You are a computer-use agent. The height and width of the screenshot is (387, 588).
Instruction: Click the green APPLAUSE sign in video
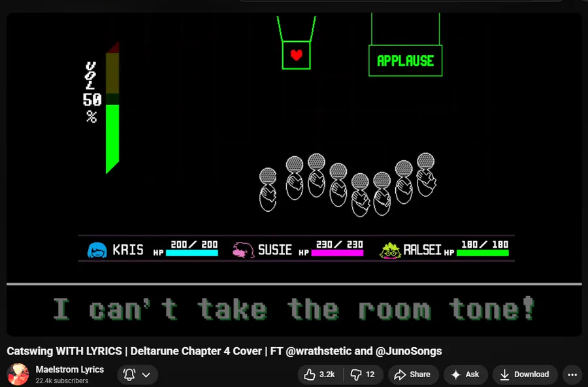coord(405,60)
